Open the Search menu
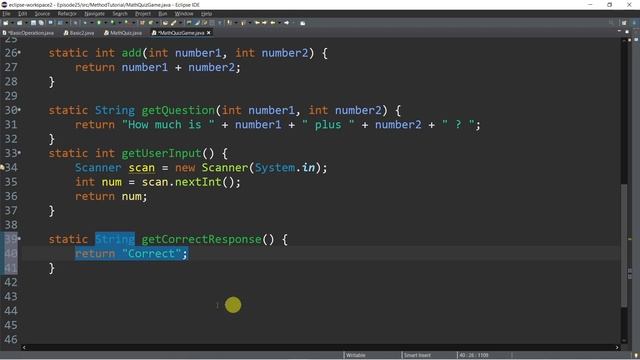Screen dimensions: 640x360 (120, 13)
